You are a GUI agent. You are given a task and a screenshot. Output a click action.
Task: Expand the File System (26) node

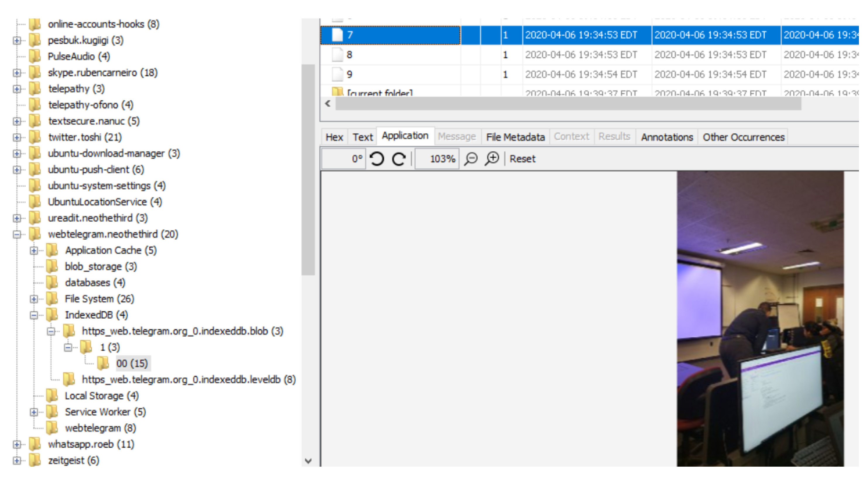(x=34, y=299)
